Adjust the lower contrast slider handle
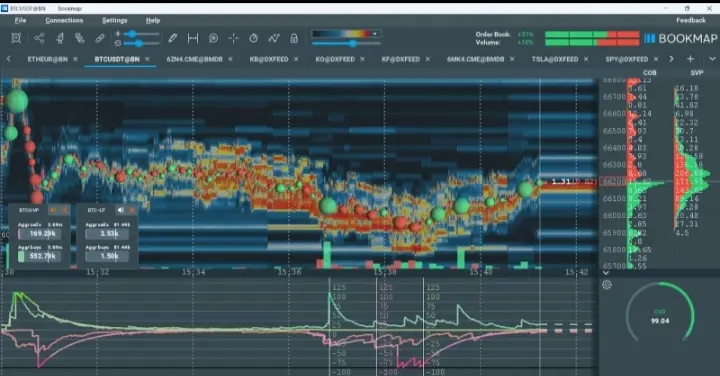The image size is (720, 376). (x=139, y=43)
